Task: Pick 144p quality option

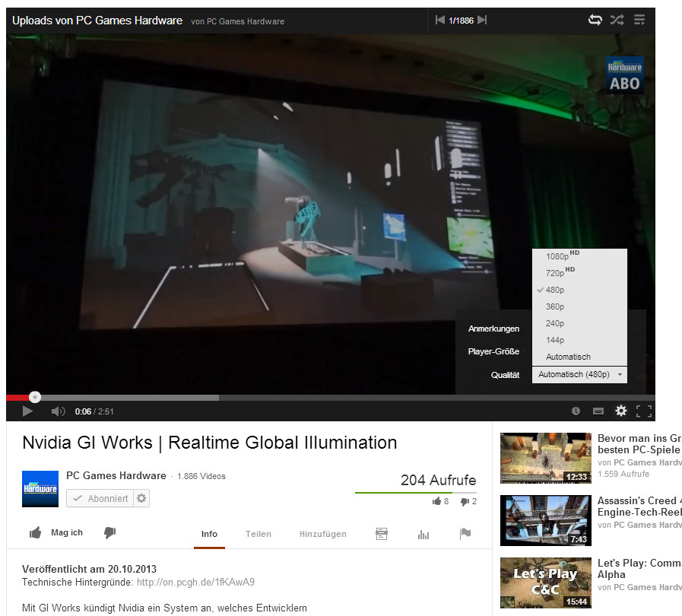Action: [x=580, y=340]
